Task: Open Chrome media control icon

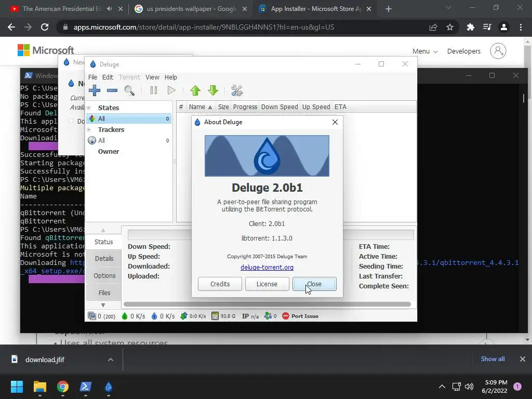Action: [487, 27]
